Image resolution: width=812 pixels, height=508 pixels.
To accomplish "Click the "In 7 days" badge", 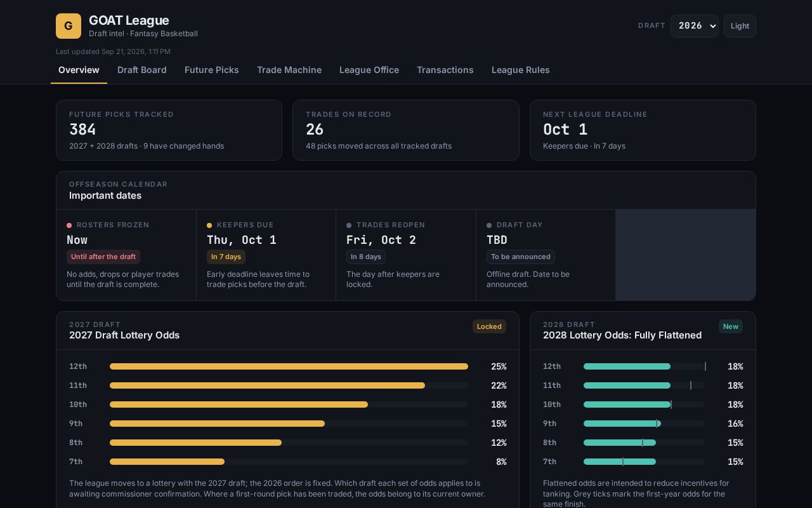I will pyautogui.click(x=226, y=257).
